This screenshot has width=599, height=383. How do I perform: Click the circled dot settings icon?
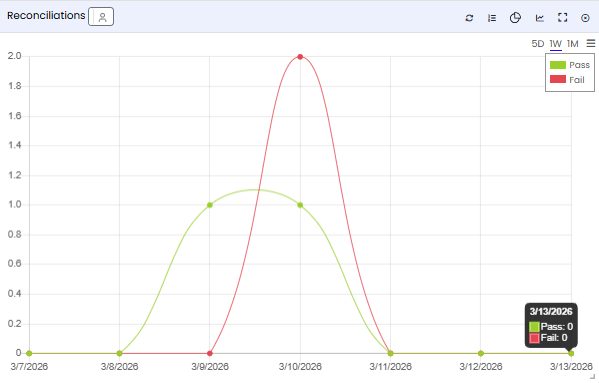tap(585, 18)
